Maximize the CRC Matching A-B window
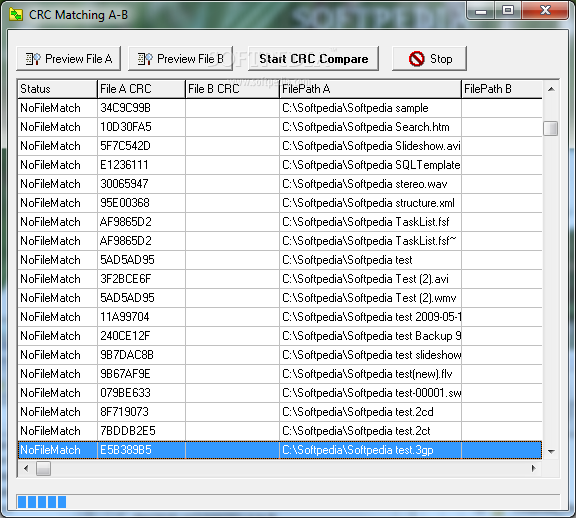This screenshot has width=576, height=518. pyautogui.click(x=508, y=11)
